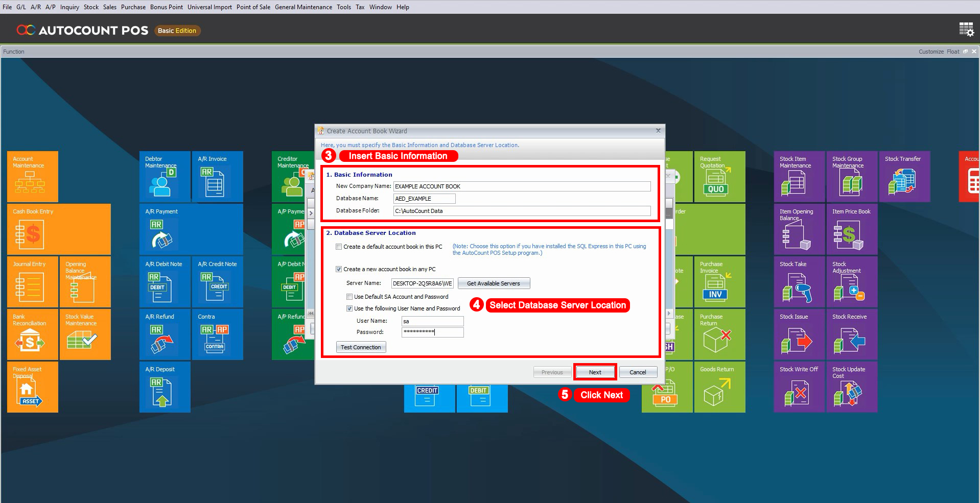Open the Help menu
980x503 pixels.
tap(403, 7)
